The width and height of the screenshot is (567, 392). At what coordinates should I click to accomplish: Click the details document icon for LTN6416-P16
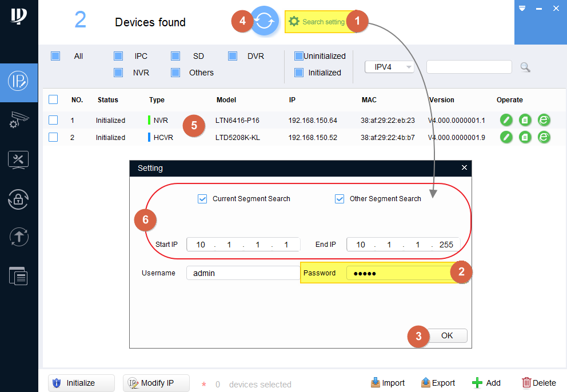[x=525, y=119]
